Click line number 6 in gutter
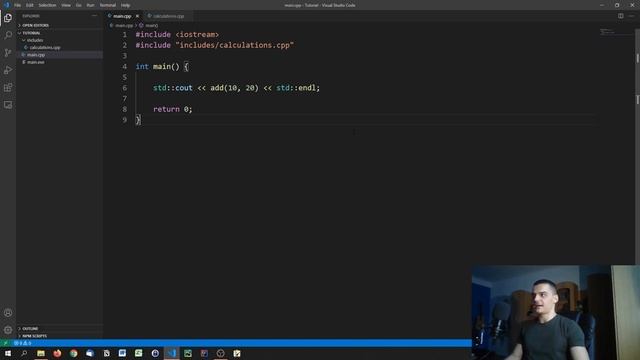Screen dimensions: 640x360 pyautogui.click(x=124, y=88)
